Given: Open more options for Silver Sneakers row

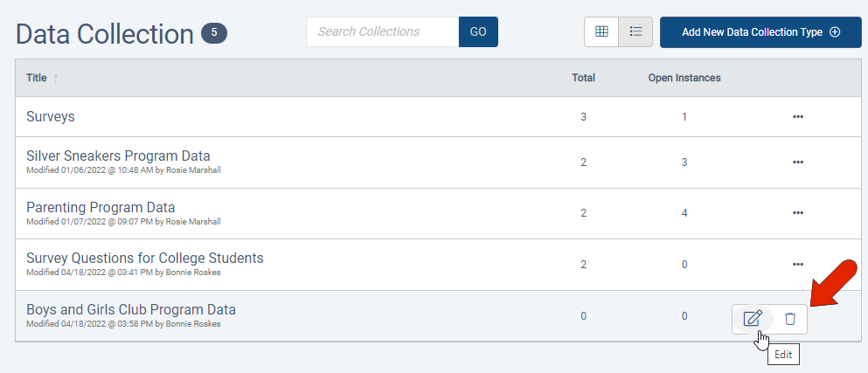Looking at the screenshot, I should (x=797, y=162).
